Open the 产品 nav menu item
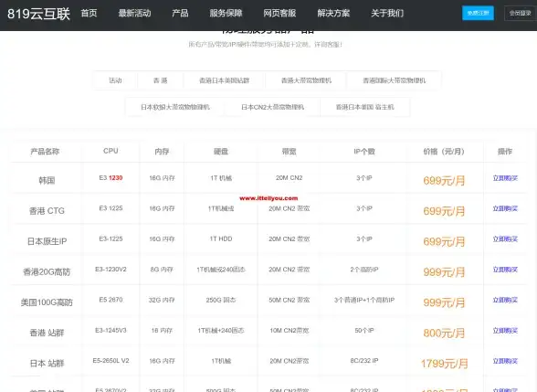This screenshot has height=392, width=537. pos(180,14)
